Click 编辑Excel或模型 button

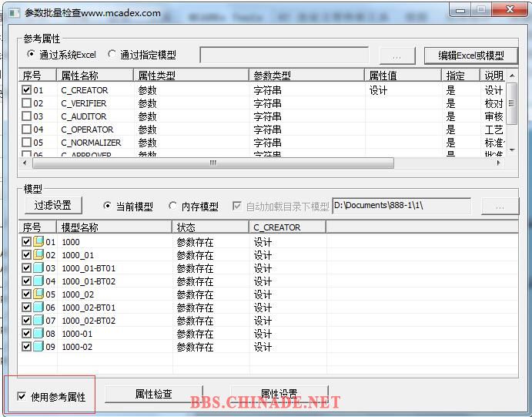pyautogui.click(x=471, y=55)
